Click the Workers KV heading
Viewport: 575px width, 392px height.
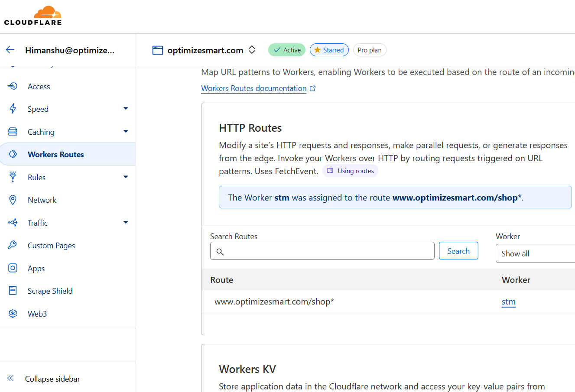pyautogui.click(x=247, y=369)
